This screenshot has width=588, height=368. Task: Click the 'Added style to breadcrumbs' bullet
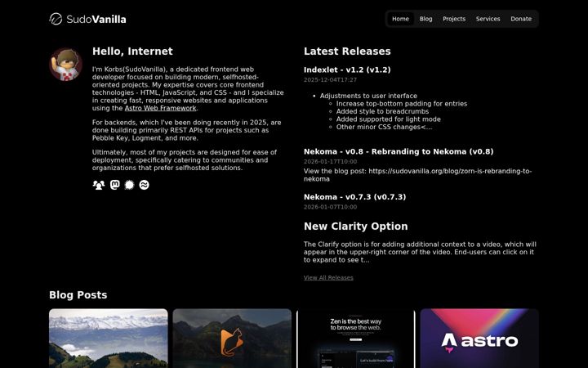coord(382,111)
